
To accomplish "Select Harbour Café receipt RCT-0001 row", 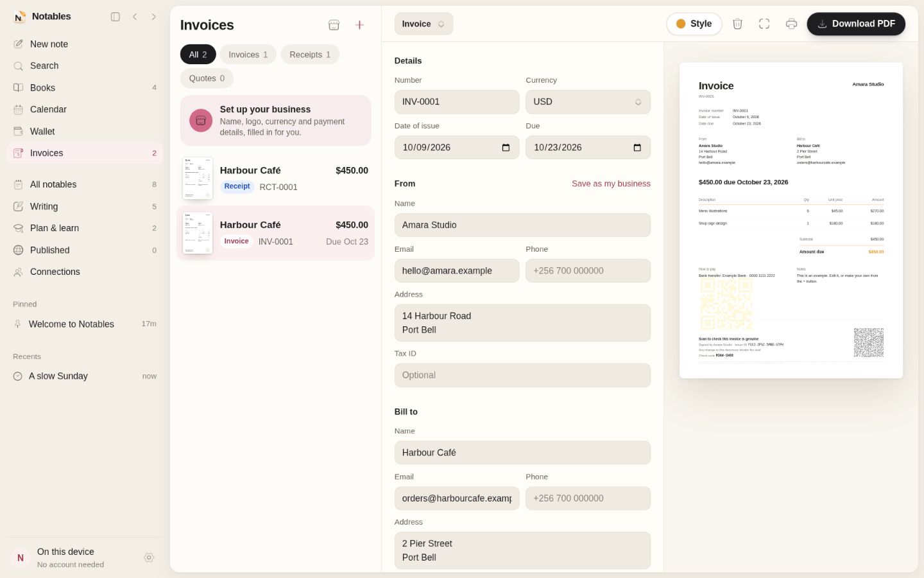I will (x=275, y=179).
